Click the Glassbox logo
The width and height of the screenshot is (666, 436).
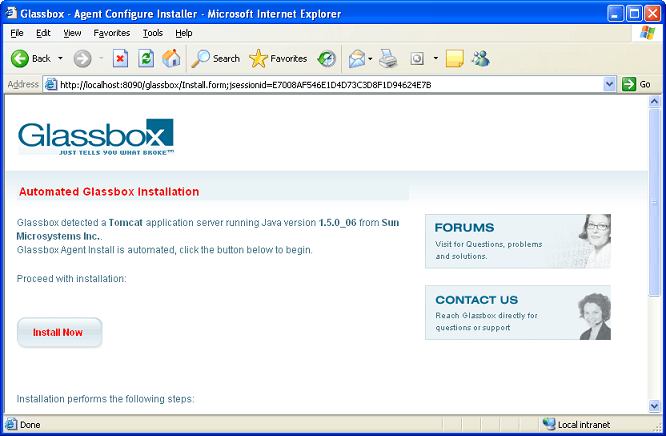(96, 137)
